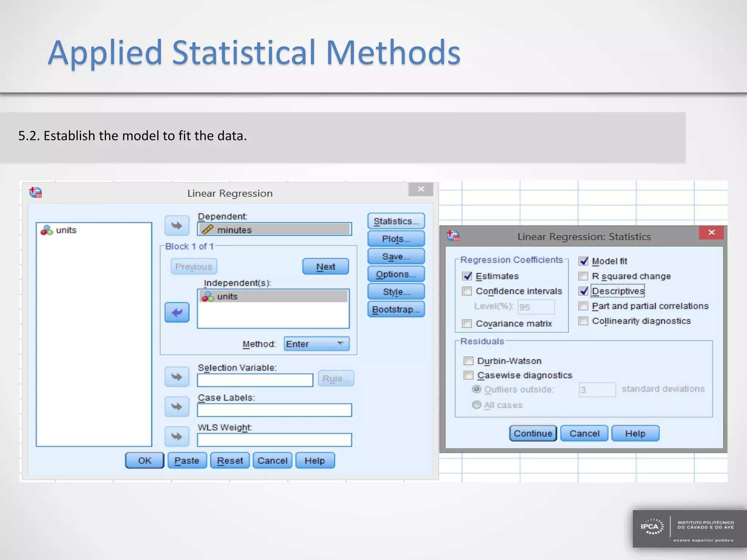Click the SPSS icon in Linear Regression title bar
Image resolution: width=747 pixels, height=560 pixels.
36,192
